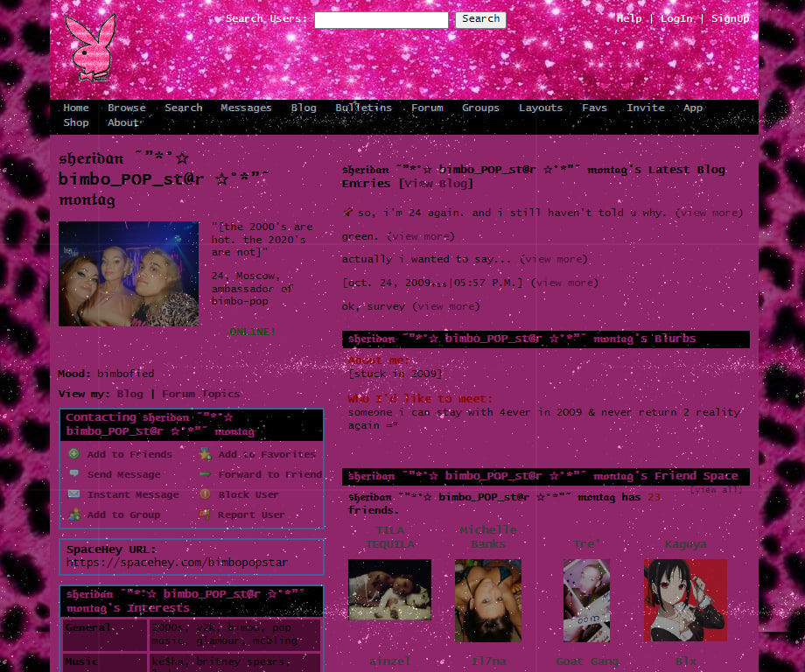Open the SignUp link
805x672 pixels.
click(730, 19)
